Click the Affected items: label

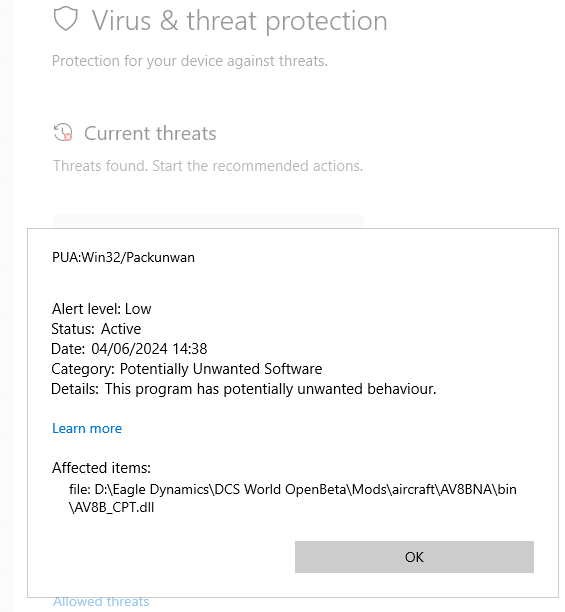[101, 468]
